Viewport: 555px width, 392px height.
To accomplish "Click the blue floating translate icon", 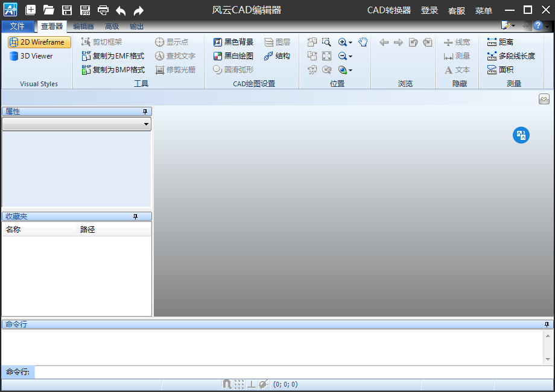I will coord(521,135).
